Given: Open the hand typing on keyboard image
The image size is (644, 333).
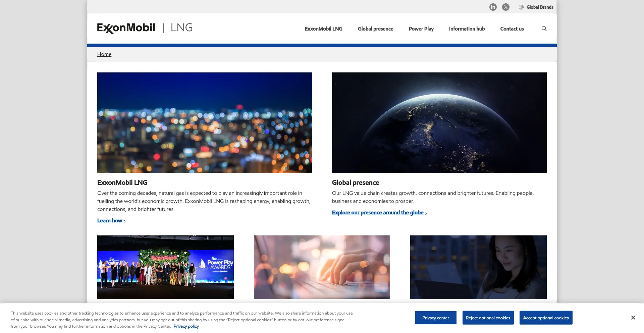Looking at the screenshot, I should click(322, 267).
